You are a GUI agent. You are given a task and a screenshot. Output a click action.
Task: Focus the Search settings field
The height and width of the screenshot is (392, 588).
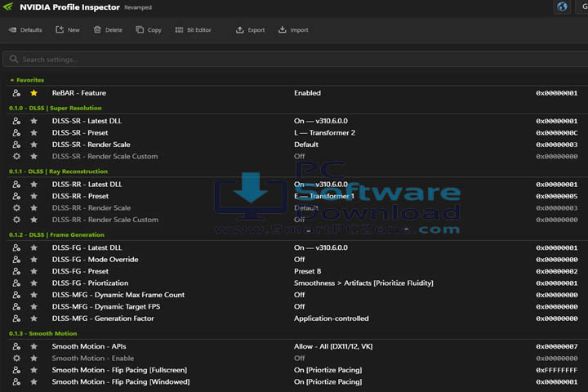296,60
